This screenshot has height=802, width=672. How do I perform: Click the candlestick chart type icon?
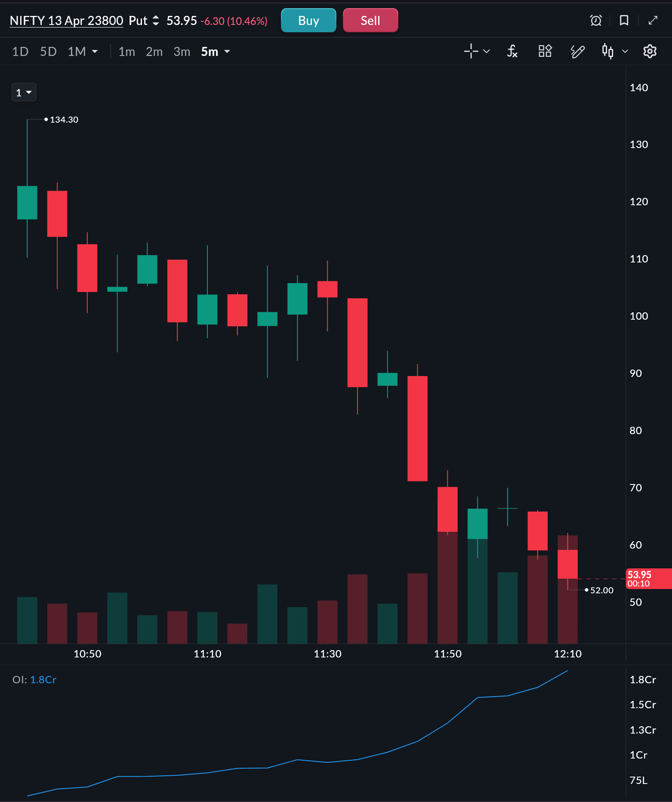tap(607, 52)
